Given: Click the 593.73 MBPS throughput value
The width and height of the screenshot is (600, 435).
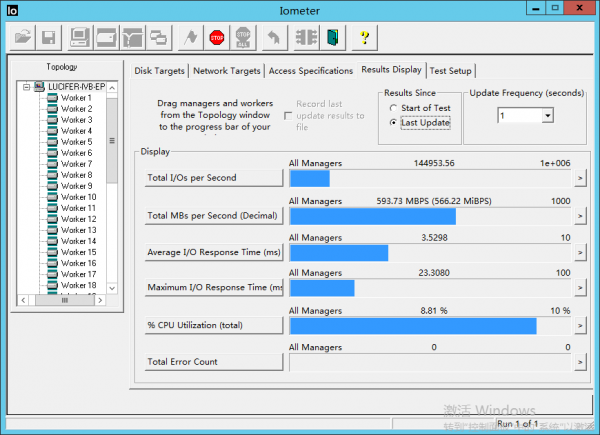Looking at the screenshot, I should 434,201.
